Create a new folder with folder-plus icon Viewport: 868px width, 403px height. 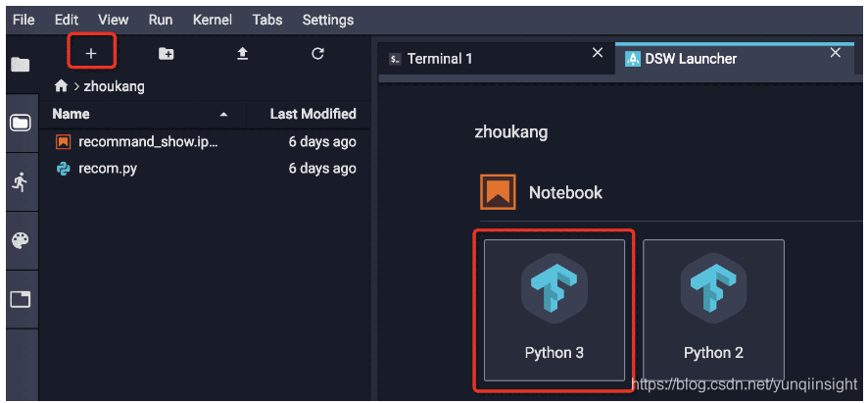167,54
